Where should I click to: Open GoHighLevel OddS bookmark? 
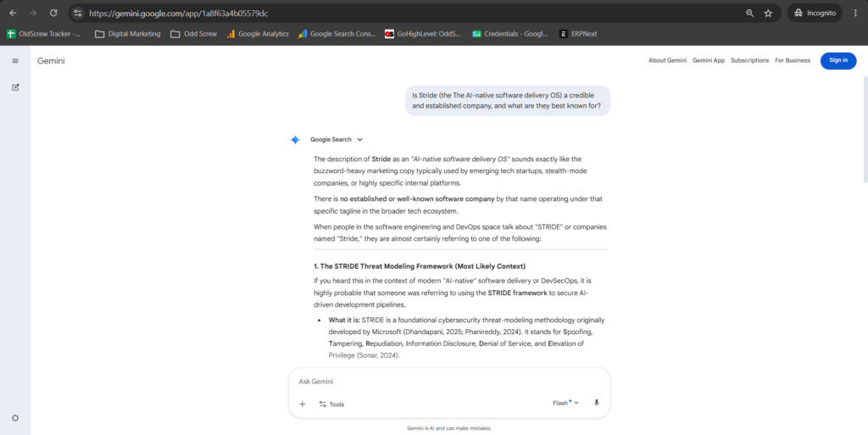point(423,34)
